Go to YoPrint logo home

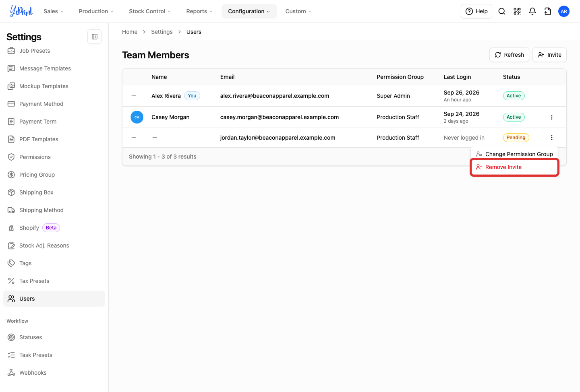click(21, 11)
